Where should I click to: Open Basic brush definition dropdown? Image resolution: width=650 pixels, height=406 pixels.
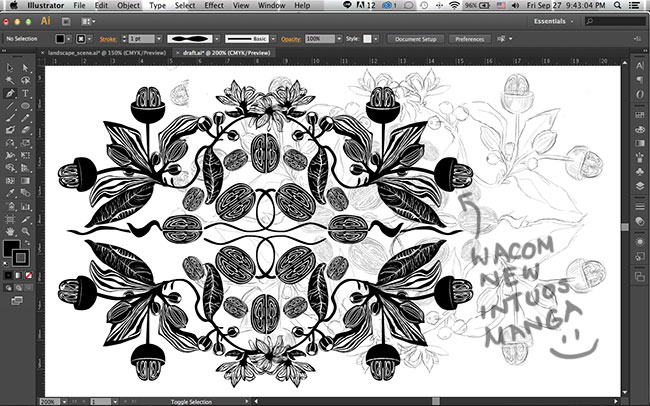pyautogui.click(x=273, y=39)
